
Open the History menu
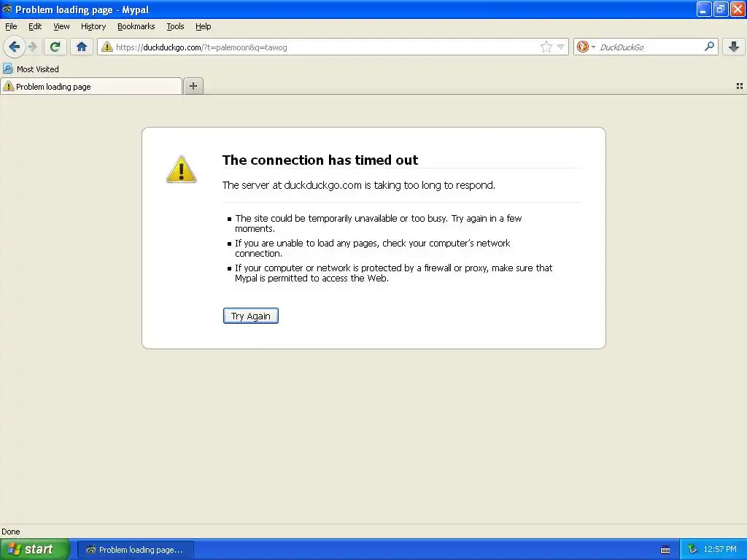coord(93,27)
